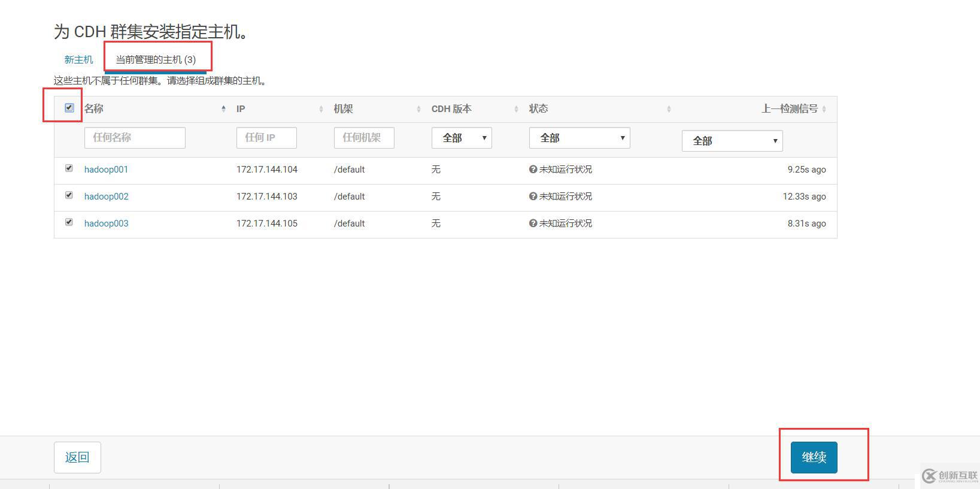Click /default rack cell for hadoop003
980x489 pixels.
350,224
